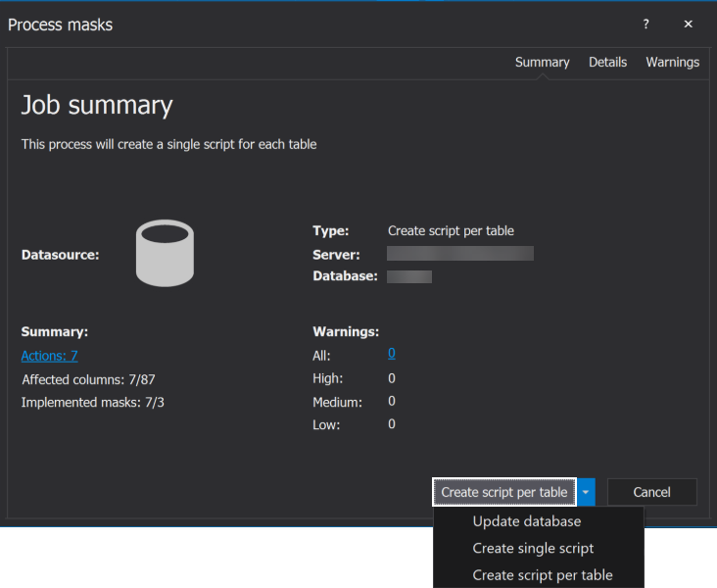
Task: Open the Actions: 7 link
Action: [50, 356]
